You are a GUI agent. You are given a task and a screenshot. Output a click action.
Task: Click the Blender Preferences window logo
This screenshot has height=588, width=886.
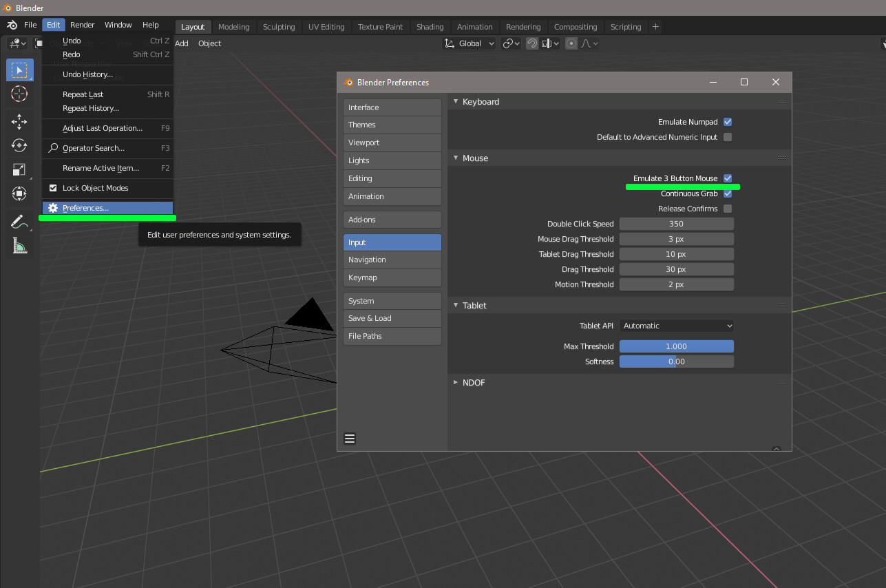(348, 82)
